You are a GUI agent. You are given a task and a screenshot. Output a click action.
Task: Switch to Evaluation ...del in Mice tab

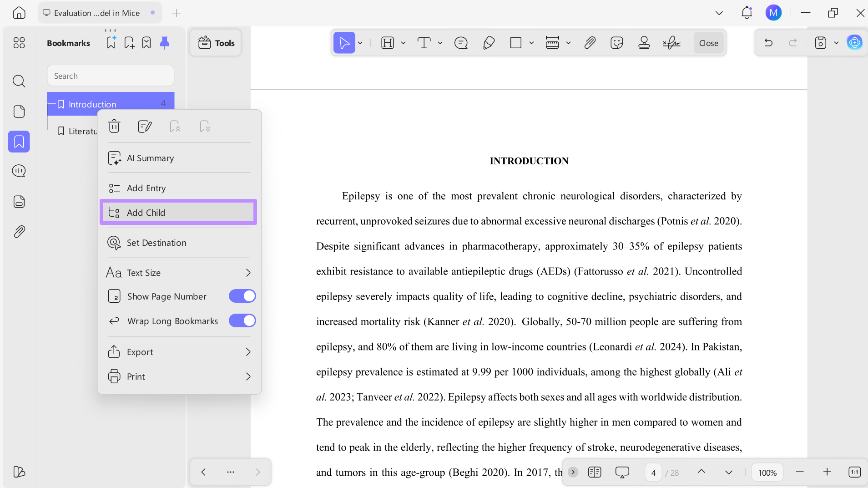pyautogui.click(x=99, y=13)
